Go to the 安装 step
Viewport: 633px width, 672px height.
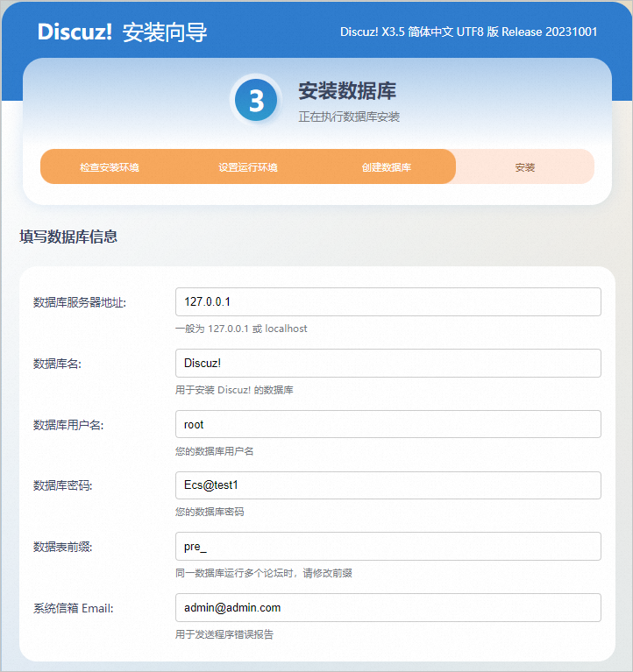(x=525, y=166)
